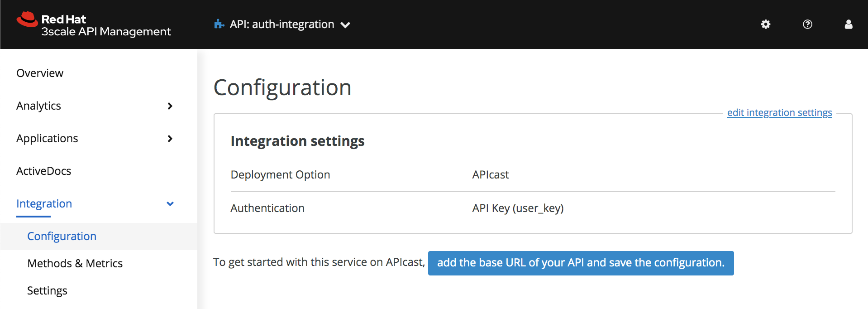The height and width of the screenshot is (309, 868).
Task: Select Applications in the sidebar
Action: point(47,139)
